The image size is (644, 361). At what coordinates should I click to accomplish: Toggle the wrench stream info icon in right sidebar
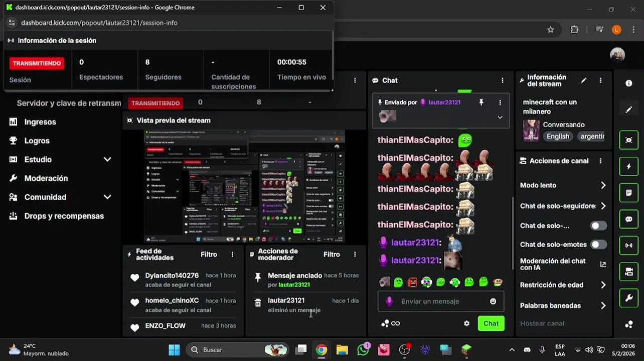tap(628, 298)
